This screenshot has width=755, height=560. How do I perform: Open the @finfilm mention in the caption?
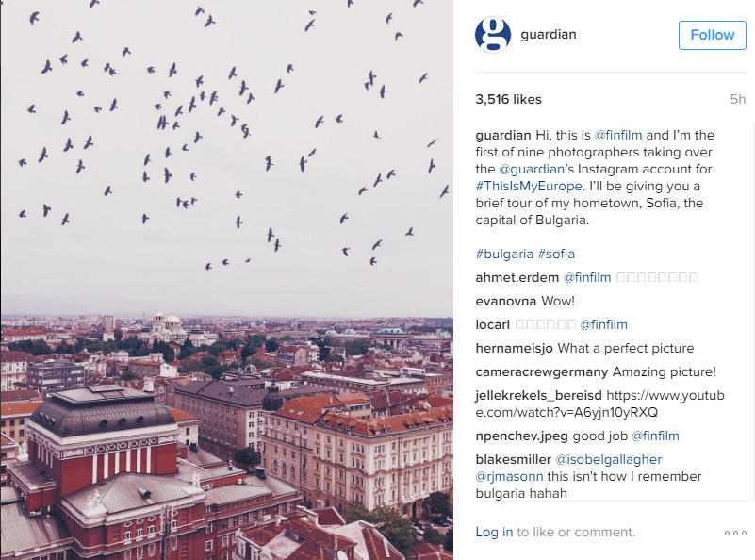[x=617, y=136]
